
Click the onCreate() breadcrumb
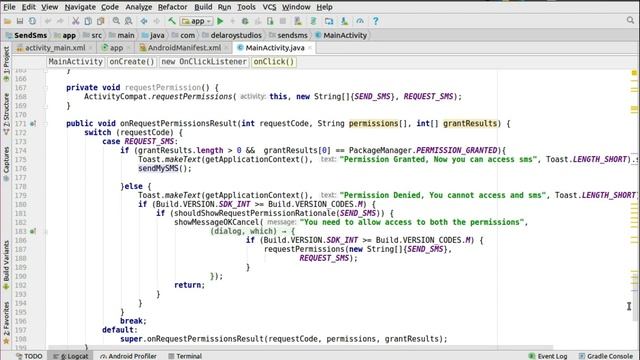coord(131,62)
